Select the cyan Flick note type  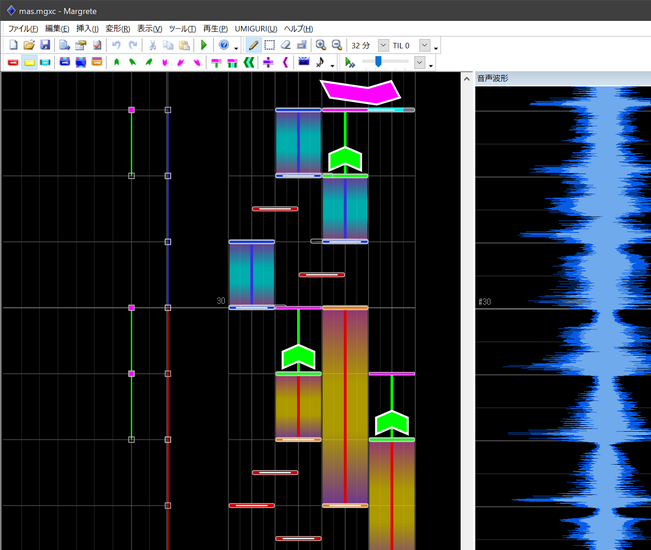click(45, 62)
